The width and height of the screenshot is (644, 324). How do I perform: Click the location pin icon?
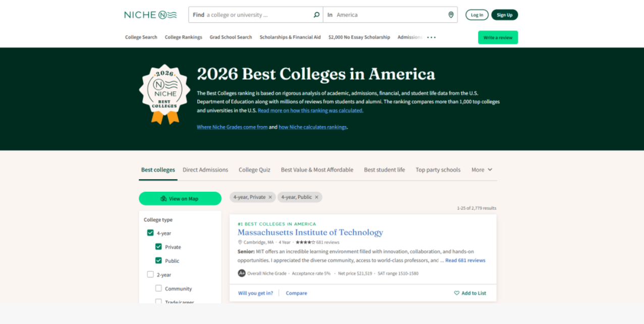point(451,15)
